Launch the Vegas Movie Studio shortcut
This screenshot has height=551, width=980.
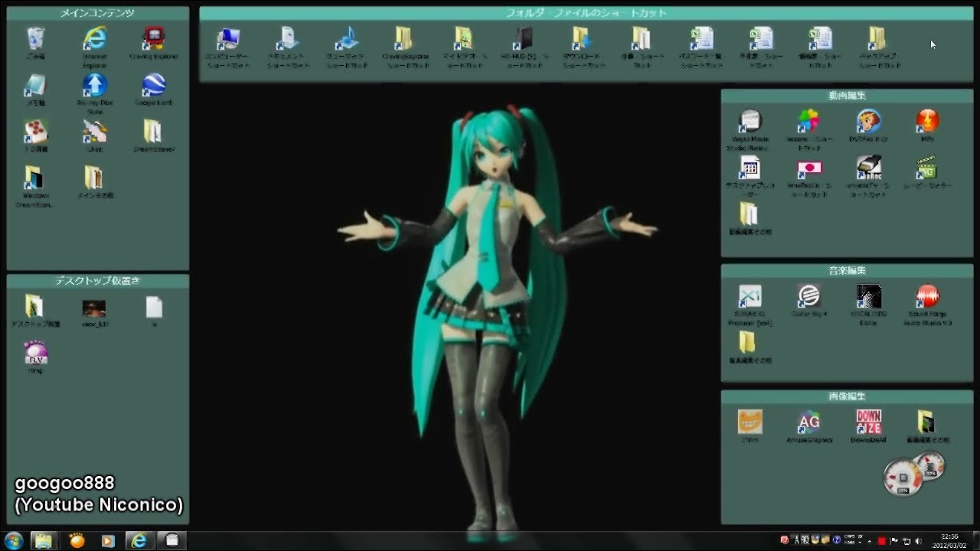pyautogui.click(x=750, y=122)
